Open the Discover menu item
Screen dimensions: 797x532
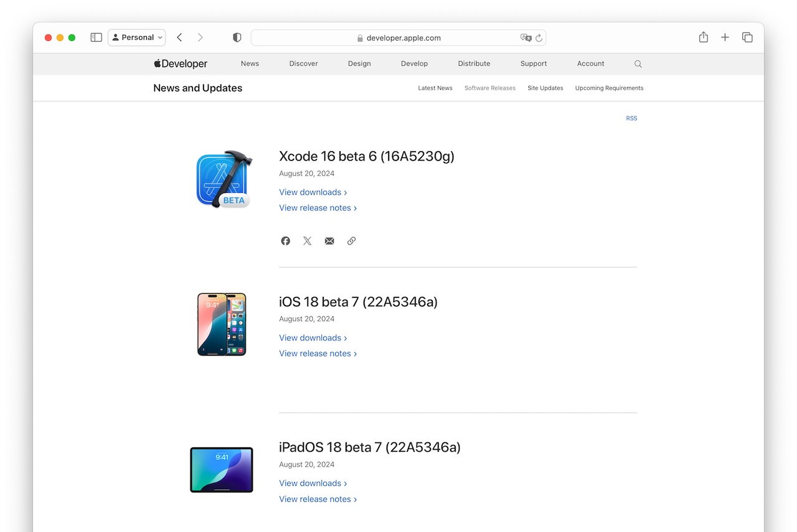click(304, 63)
